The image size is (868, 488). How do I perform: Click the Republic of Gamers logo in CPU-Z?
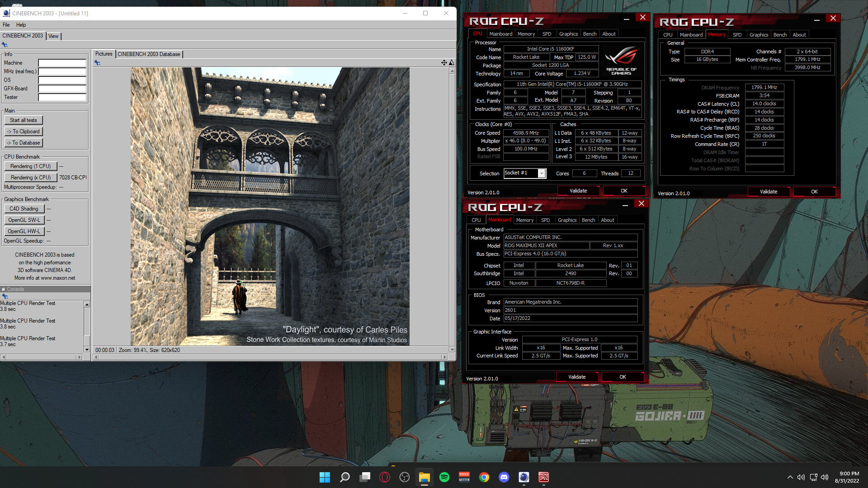(621, 61)
